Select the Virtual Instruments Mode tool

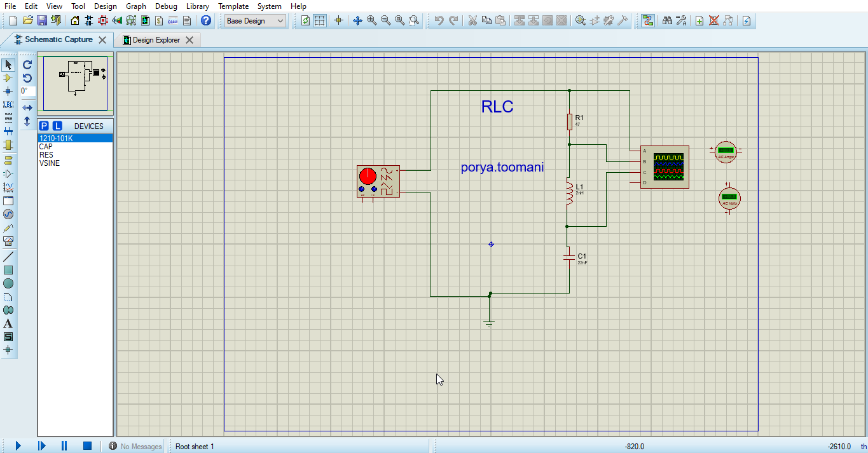coord(8,241)
